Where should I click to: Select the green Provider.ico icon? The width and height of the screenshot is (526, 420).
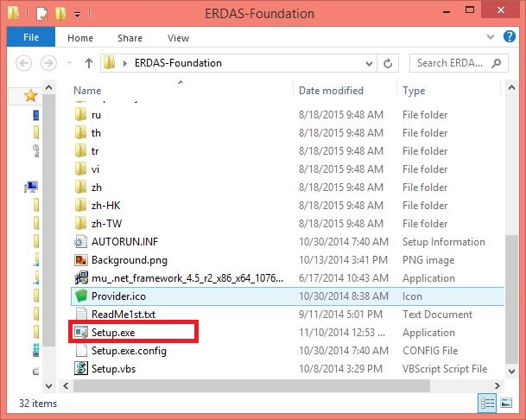[x=81, y=296]
